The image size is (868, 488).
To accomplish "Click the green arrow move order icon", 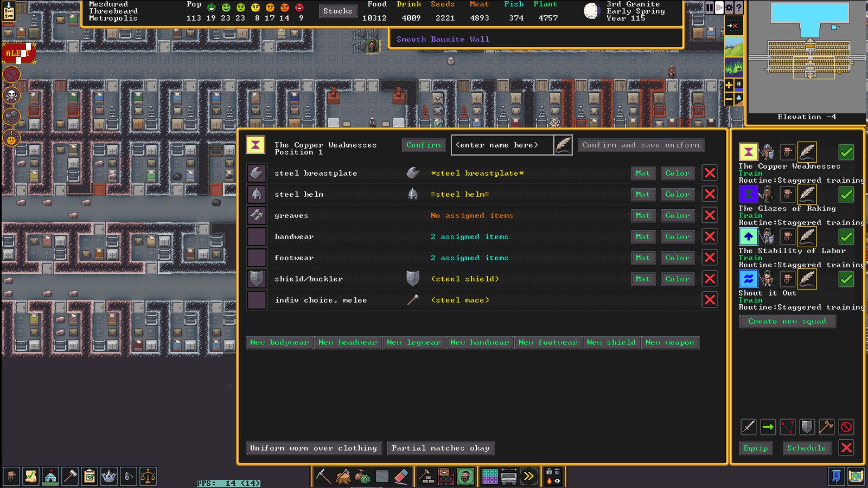I will (768, 427).
